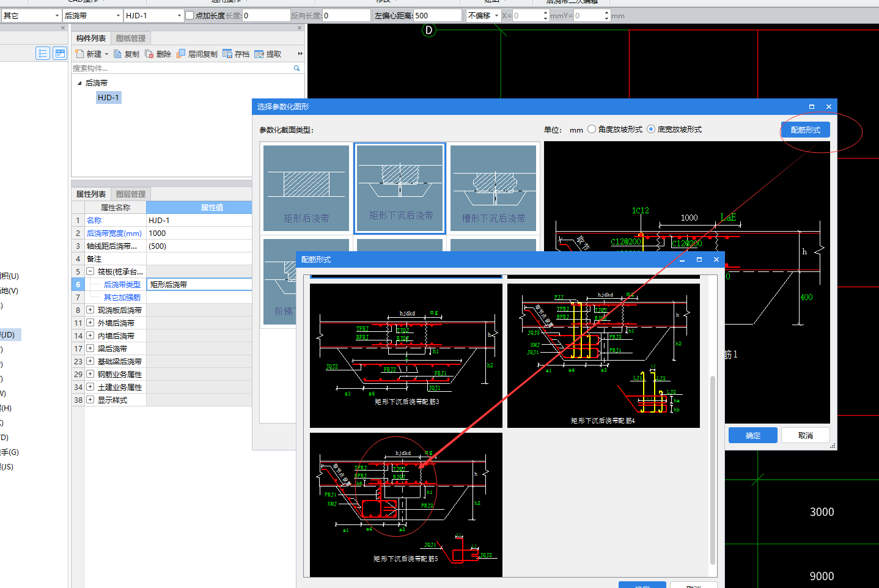Expand the 钢筋业务属性 property group
This screenshot has width=879, height=588.
[90, 374]
